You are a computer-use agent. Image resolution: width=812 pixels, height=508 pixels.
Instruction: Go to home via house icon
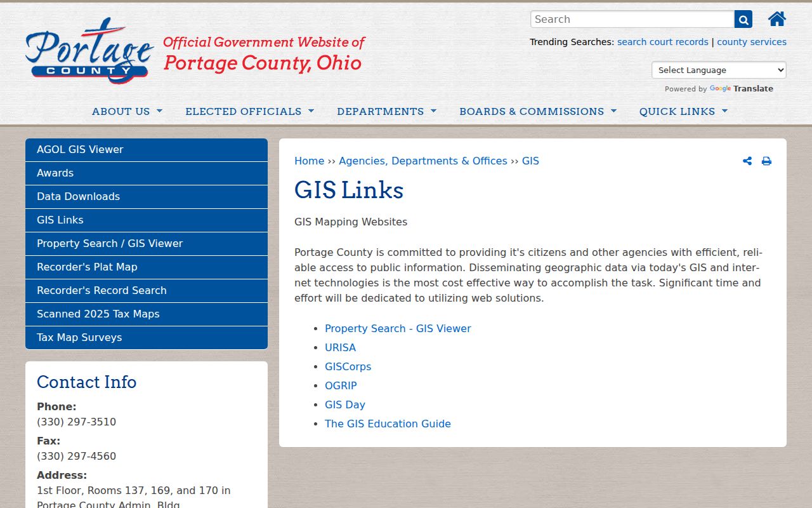(x=777, y=19)
